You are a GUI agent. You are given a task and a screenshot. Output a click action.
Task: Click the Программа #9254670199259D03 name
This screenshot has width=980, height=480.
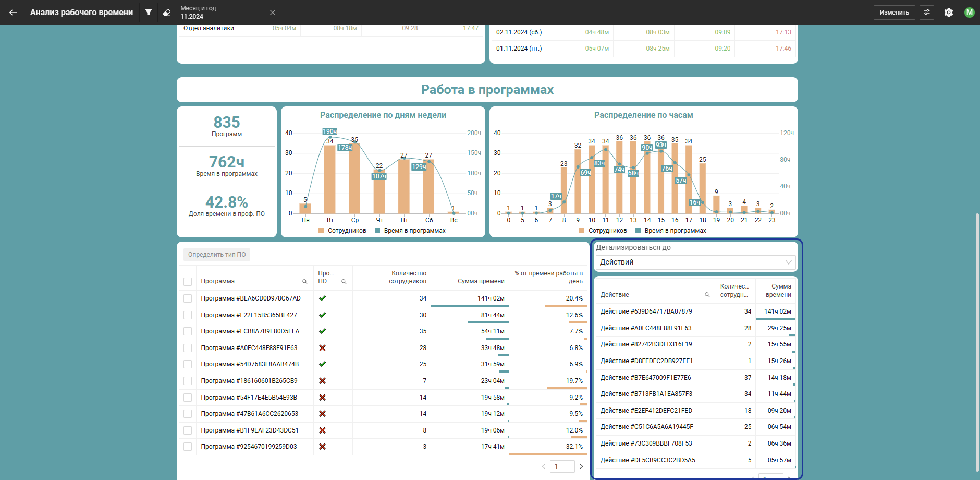[x=249, y=447]
